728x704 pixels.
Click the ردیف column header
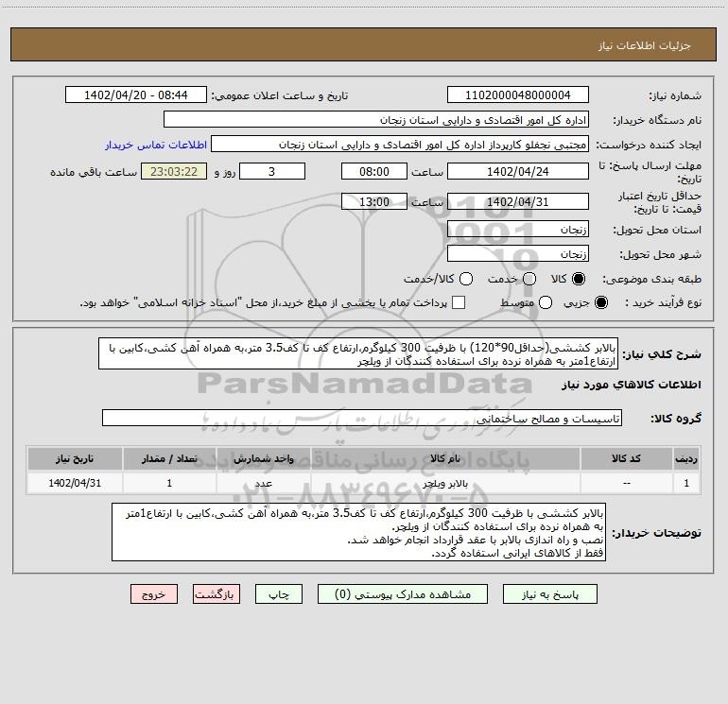pos(686,459)
